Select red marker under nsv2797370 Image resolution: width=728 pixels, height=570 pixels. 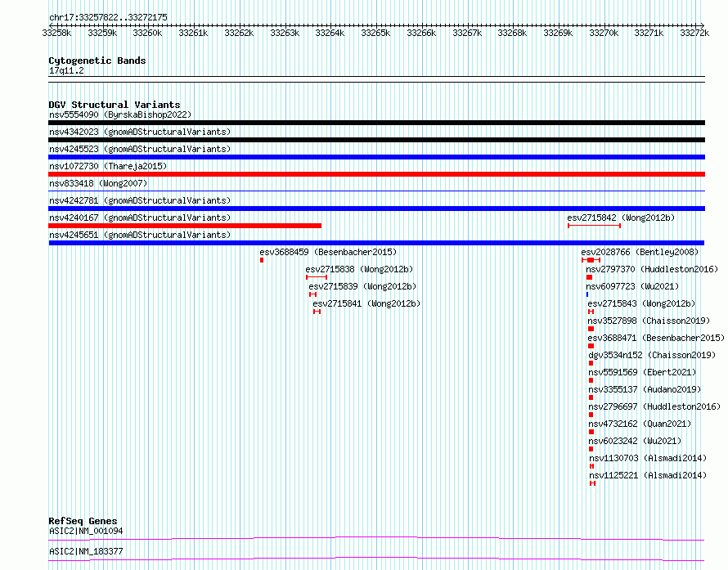tap(589, 277)
